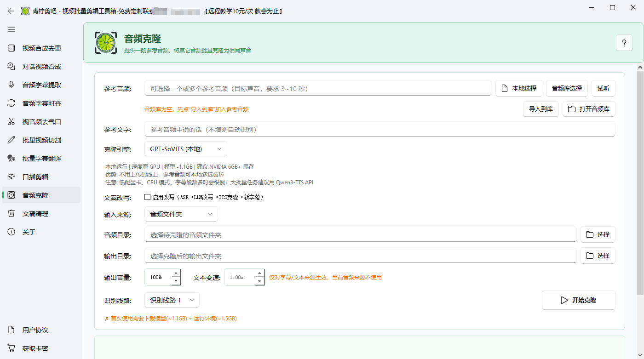Open the 克隆引擎 GPT-SoVITS dropdown
This screenshot has width=644, height=359.
185,149
